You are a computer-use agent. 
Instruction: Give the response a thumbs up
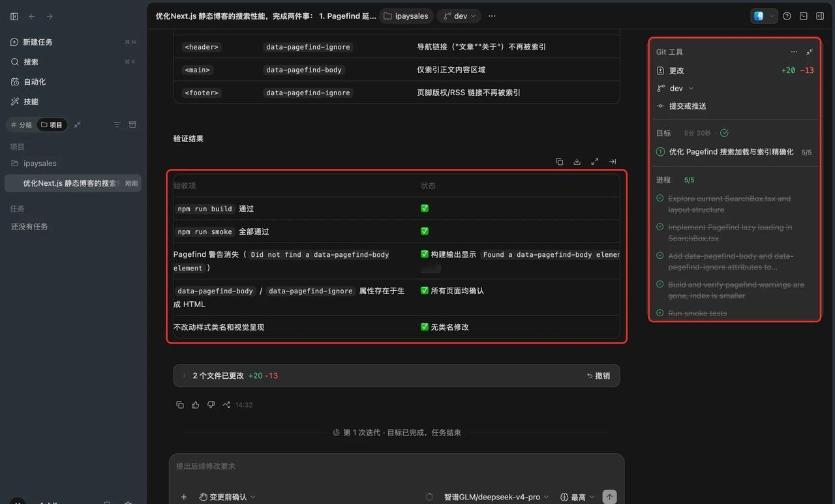point(195,405)
